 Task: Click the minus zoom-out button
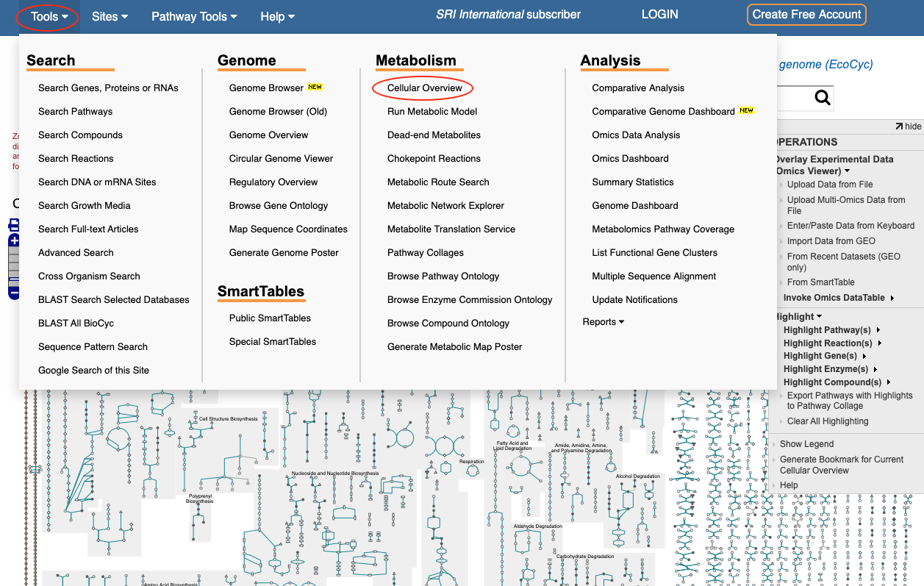(x=14, y=293)
